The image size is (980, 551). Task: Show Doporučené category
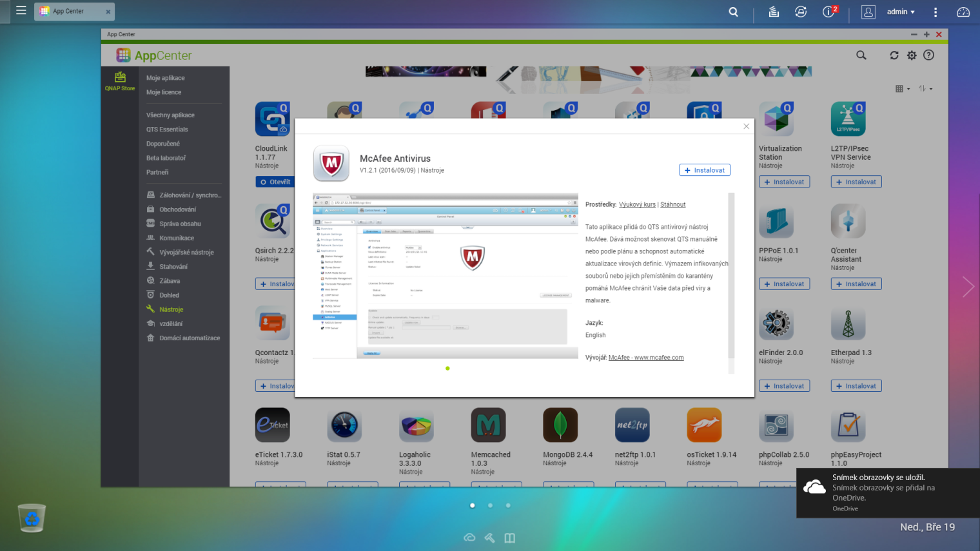tap(163, 144)
